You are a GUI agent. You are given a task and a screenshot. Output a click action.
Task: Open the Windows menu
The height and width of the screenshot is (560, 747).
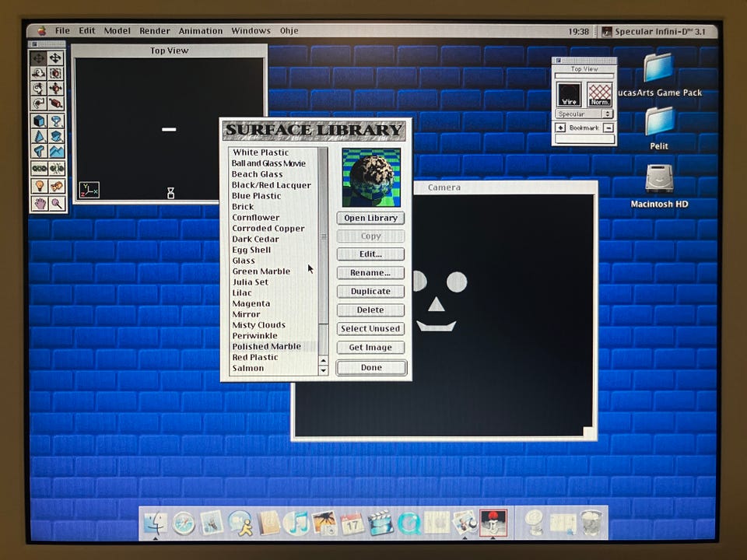click(x=251, y=31)
